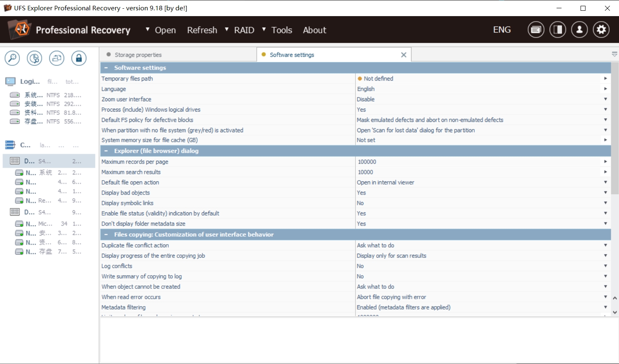
Task: Open Log conflicts dropdown arrow
Action: coord(605,266)
